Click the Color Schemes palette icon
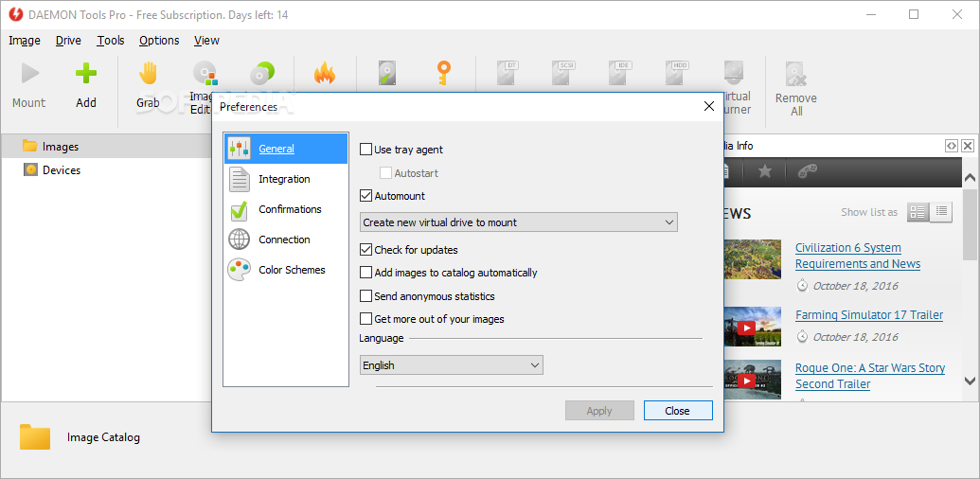Image resolution: width=980 pixels, height=479 pixels. (x=240, y=270)
